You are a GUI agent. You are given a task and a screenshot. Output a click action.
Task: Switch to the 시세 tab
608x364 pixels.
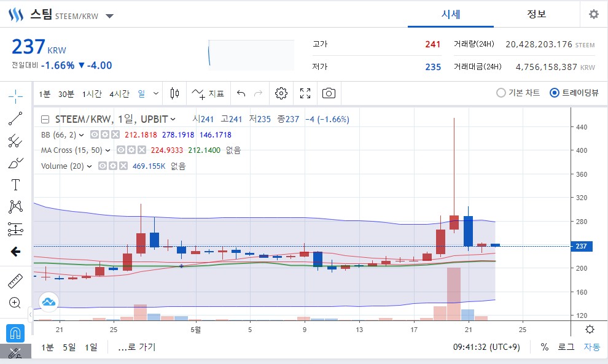click(451, 14)
